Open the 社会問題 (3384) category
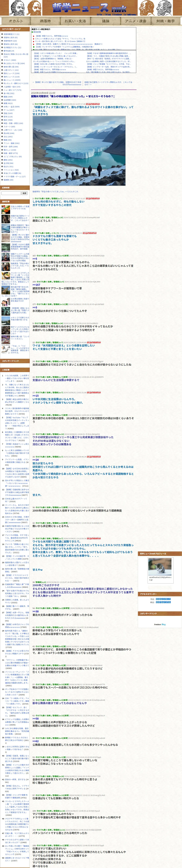The height and width of the screenshot is (868, 182). click(x=10, y=100)
